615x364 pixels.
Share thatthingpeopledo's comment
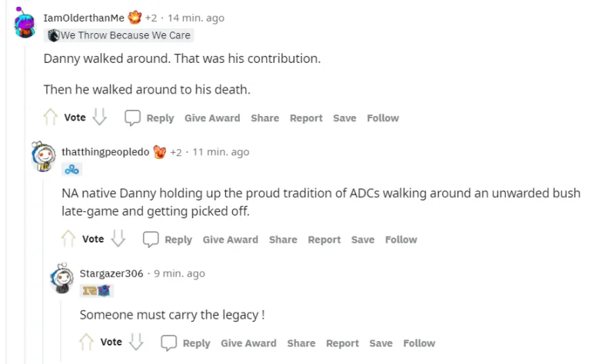point(283,240)
